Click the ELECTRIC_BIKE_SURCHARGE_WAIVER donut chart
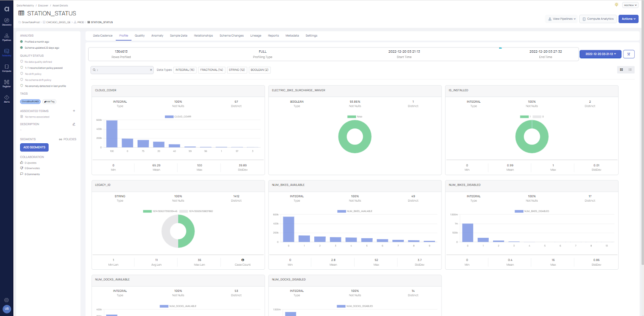Screen dimensions: 644x316 coord(355,136)
